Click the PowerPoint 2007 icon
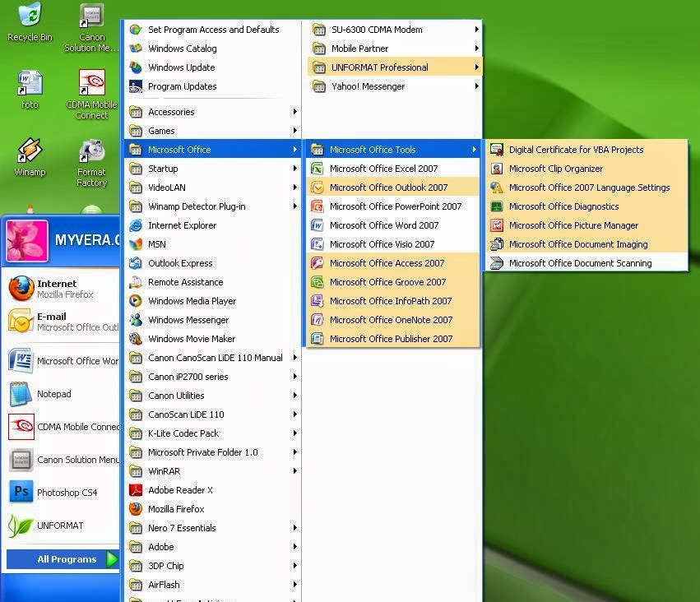 point(317,206)
